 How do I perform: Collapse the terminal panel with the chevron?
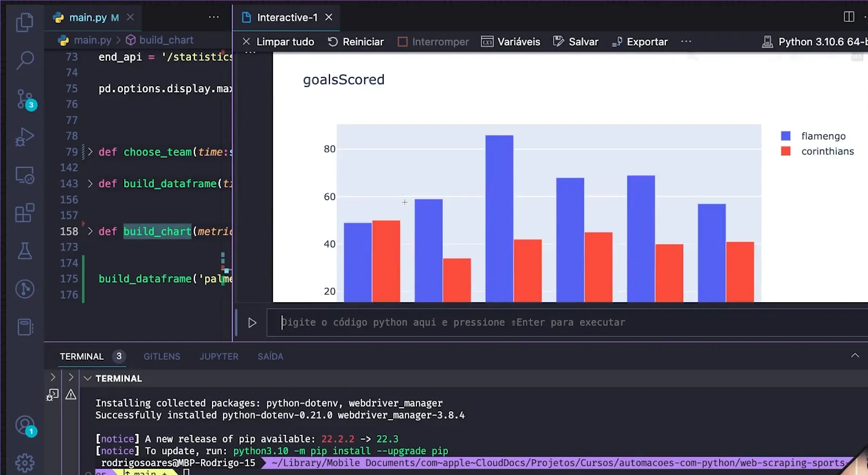point(854,355)
